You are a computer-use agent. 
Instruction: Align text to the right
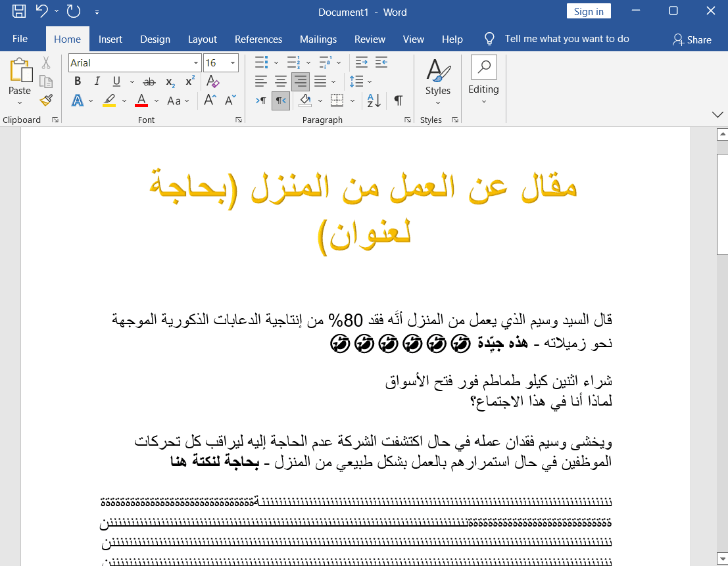pos(301,82)
